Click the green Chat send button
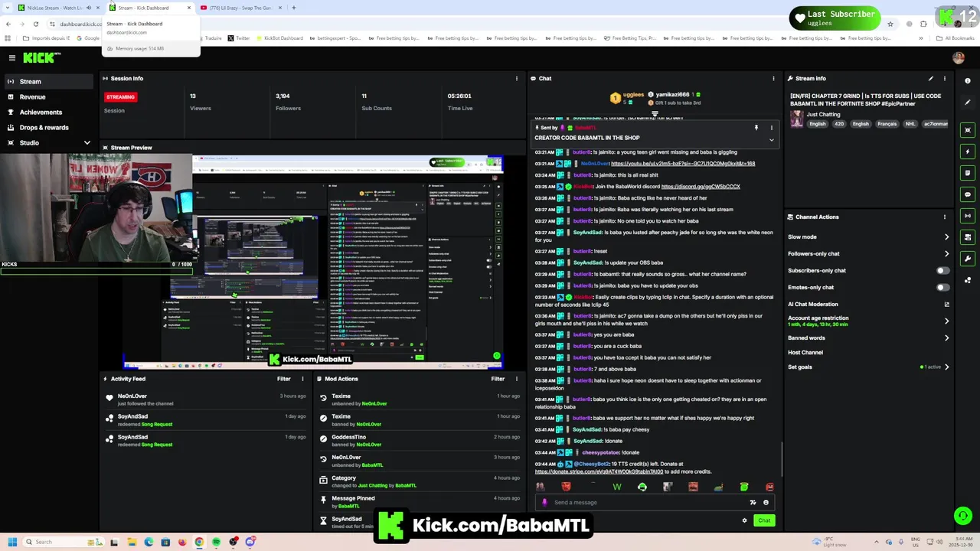Viewport: 980px width, 551px height. click(x=764, y=520)
